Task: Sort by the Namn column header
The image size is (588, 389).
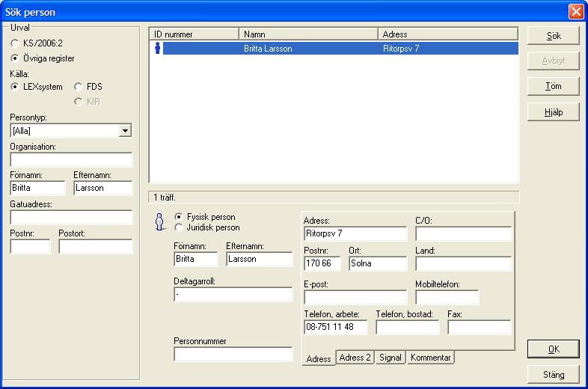Action: (x=308, y=34)
